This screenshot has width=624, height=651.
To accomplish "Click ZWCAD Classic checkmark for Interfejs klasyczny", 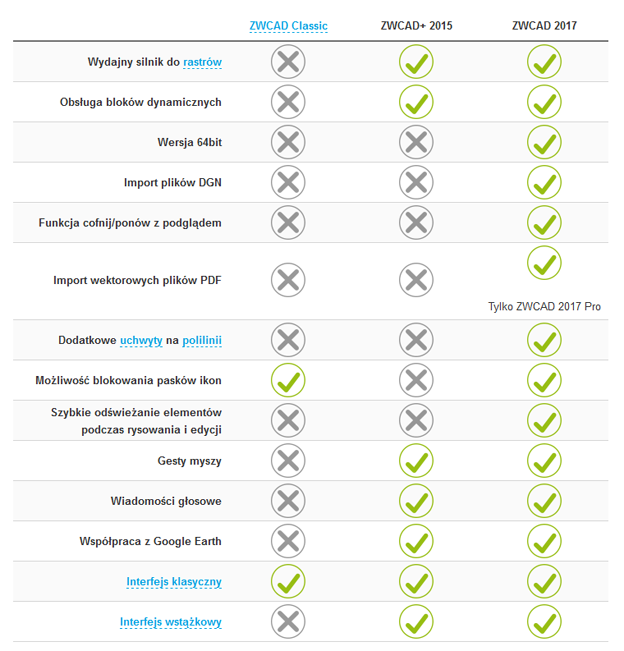I will click(x=288, y=581).
